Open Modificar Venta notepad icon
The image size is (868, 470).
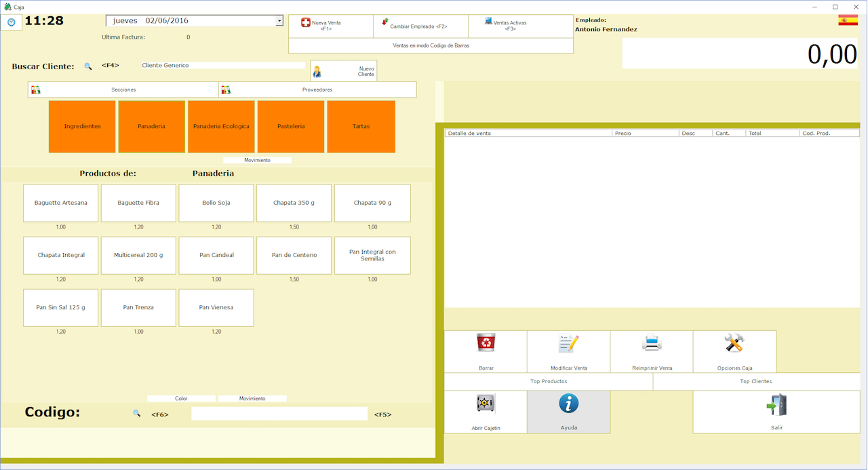pos(568,344)
